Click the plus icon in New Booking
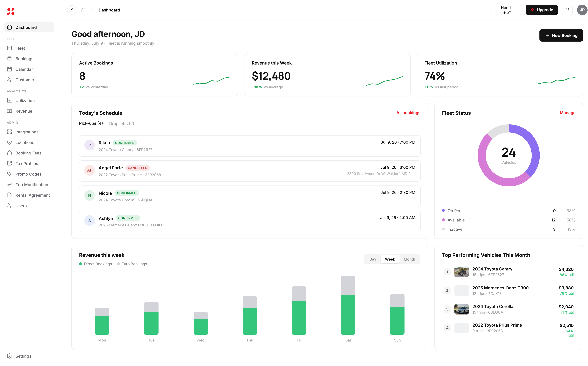Image resolution: width=588 pixels, height=366 pixels. click(x=547, y=35)
